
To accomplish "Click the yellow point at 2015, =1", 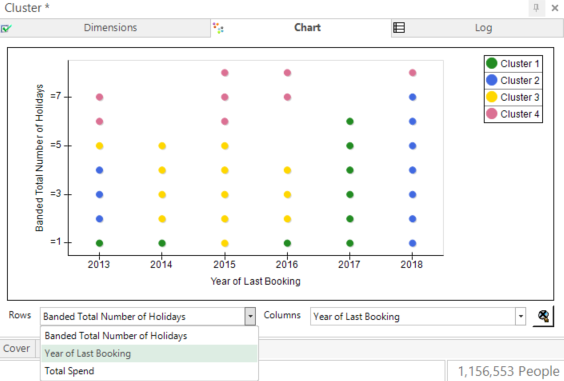I will 225,243.
